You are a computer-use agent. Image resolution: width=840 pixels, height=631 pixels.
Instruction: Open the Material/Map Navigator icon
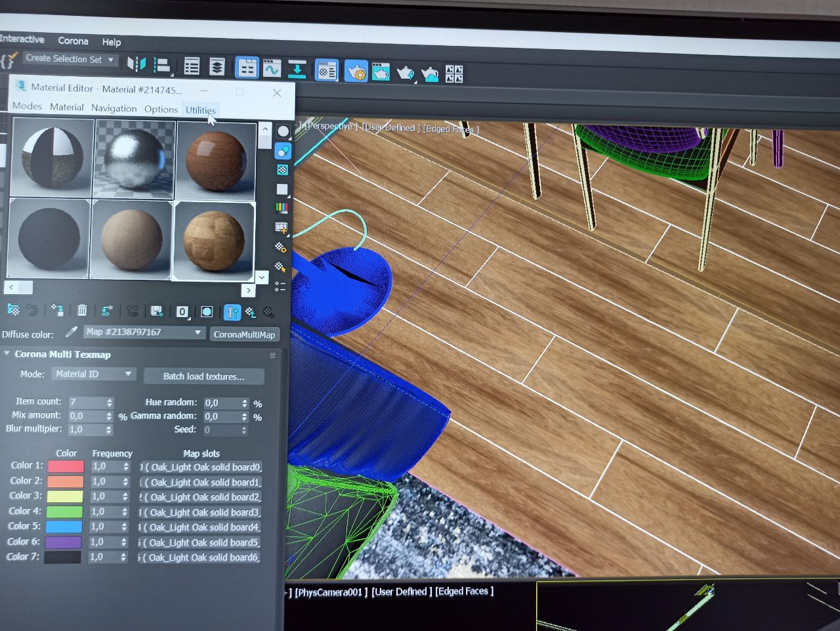tap(280, 286)
